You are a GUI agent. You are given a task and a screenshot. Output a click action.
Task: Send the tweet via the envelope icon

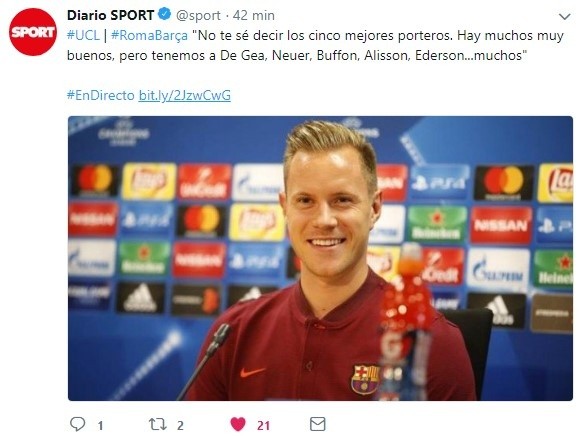tap(318, 424)
